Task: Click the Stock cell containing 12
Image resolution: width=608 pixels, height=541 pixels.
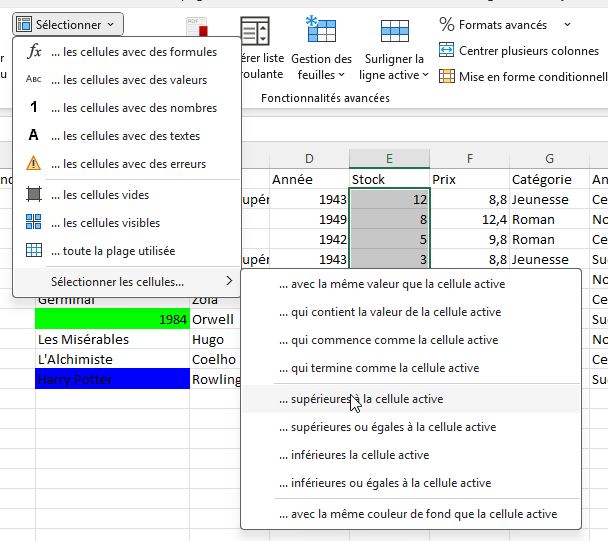Action: click(389, 199)
